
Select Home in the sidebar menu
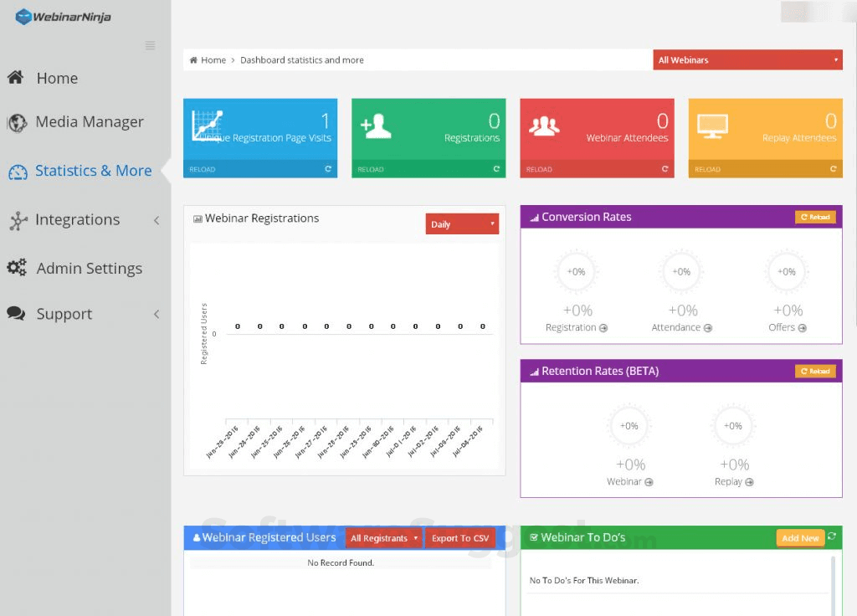(x=57, y=78)
